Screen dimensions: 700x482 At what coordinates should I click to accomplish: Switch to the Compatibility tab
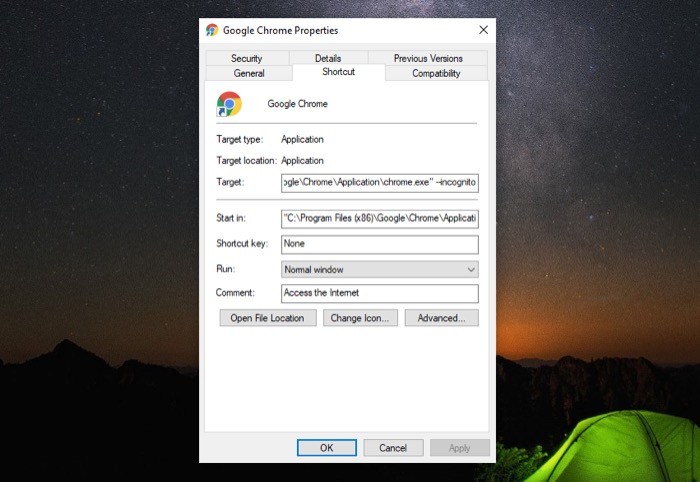coord(436,73)
